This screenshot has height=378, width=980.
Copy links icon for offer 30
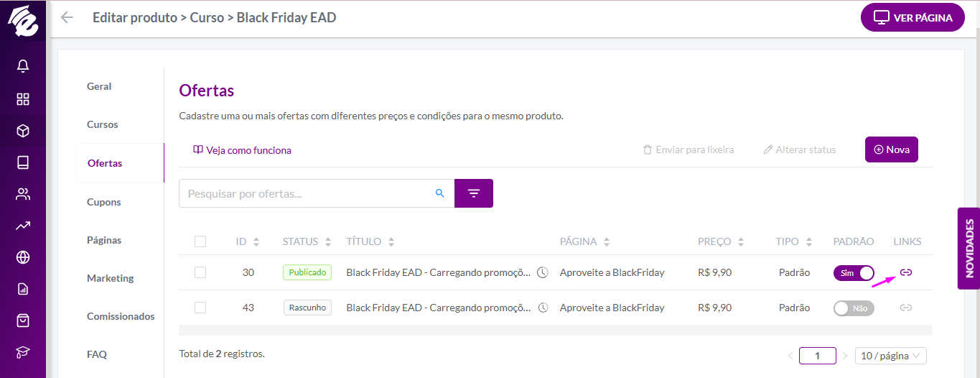[x=906, y=272]
